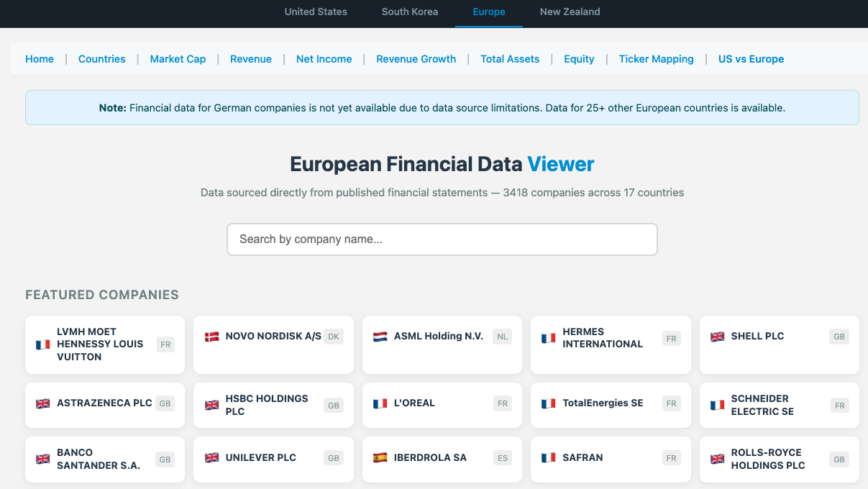Click the 3418 companies subtitle text

click(x=442, y=193)
